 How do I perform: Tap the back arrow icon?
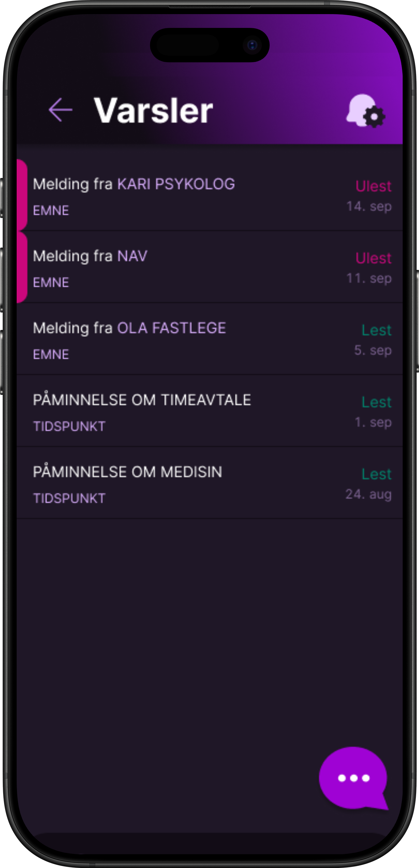tap(61, 110)
